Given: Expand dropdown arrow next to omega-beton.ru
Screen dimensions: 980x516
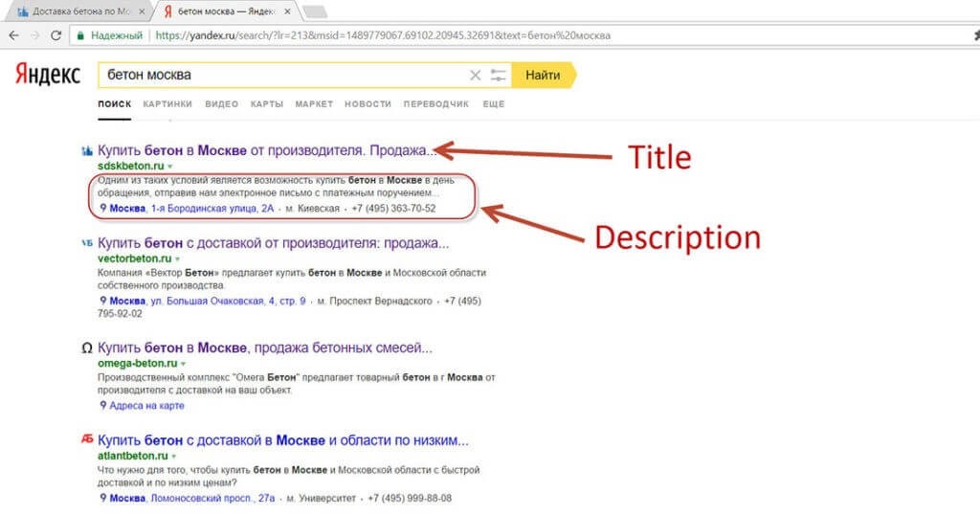Looking at the screenshot, I should coord(184,364).
